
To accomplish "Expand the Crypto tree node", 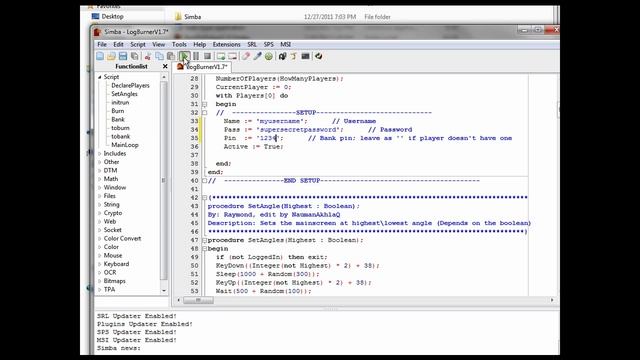I will 100,213.
